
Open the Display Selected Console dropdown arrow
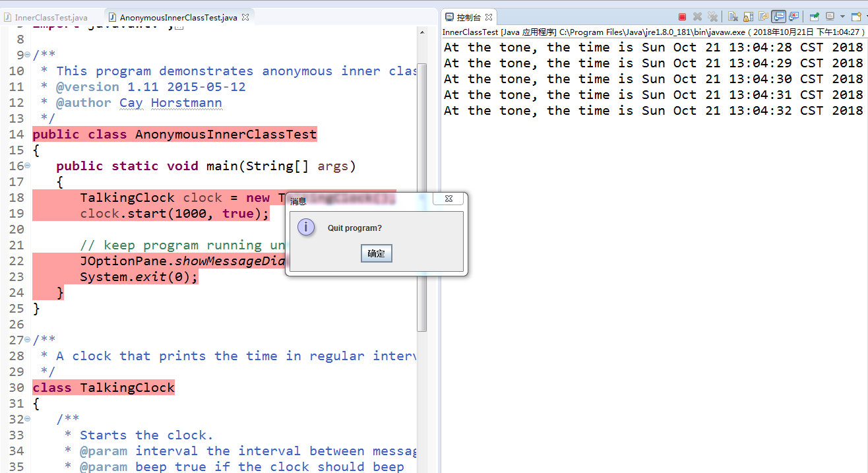842,17
